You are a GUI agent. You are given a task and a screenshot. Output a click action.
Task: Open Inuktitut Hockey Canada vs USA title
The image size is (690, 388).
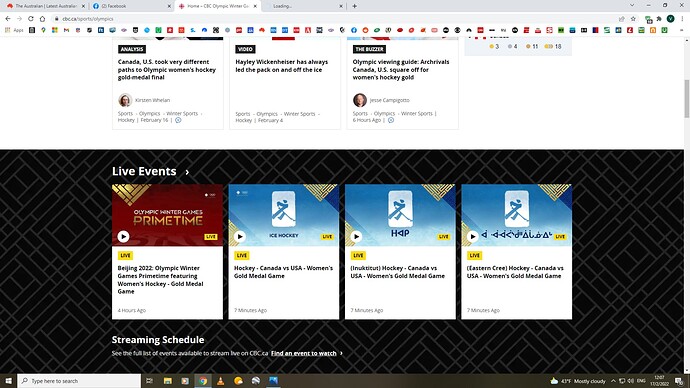pyautogui.click(x=397, y=272)
